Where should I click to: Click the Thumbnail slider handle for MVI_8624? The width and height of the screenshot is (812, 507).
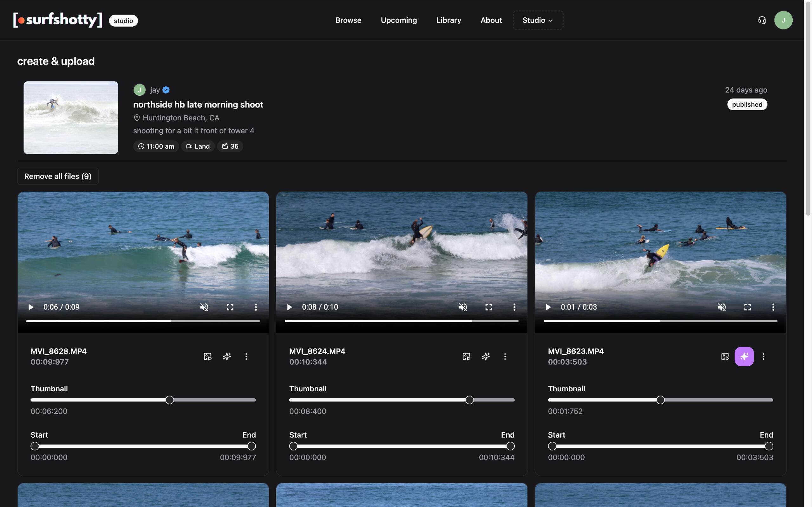coord(469,400)
